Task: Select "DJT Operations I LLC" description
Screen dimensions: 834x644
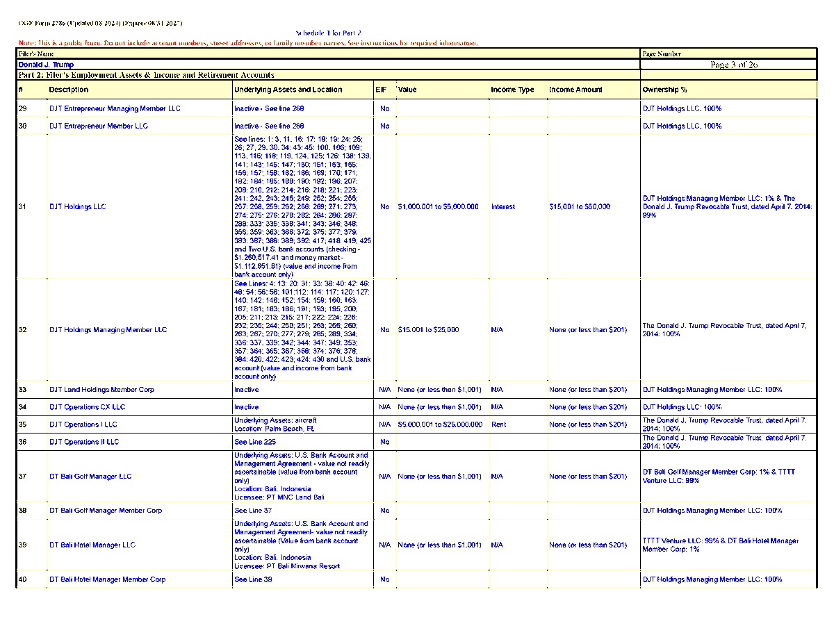Action: tap(83, 424)
